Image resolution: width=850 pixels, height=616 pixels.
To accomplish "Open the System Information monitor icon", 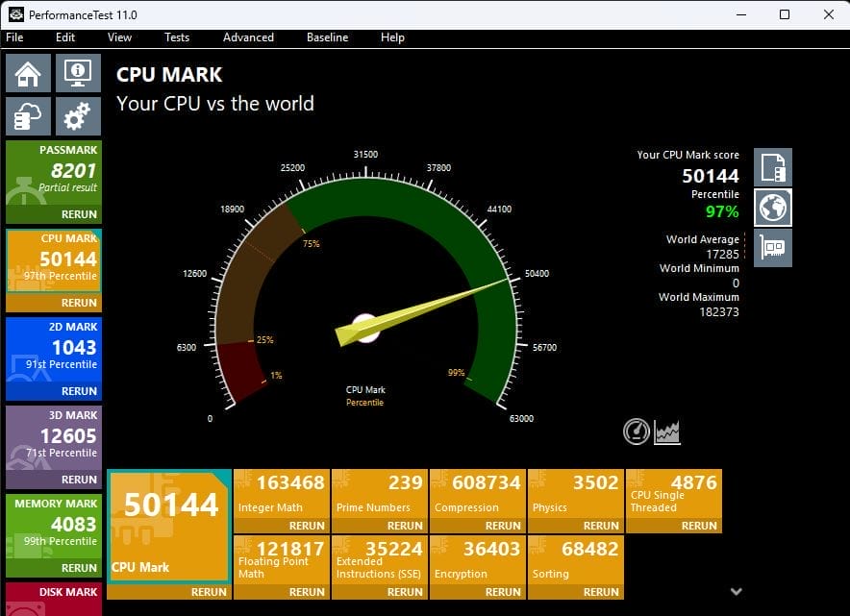I will (x=78, y=73).
